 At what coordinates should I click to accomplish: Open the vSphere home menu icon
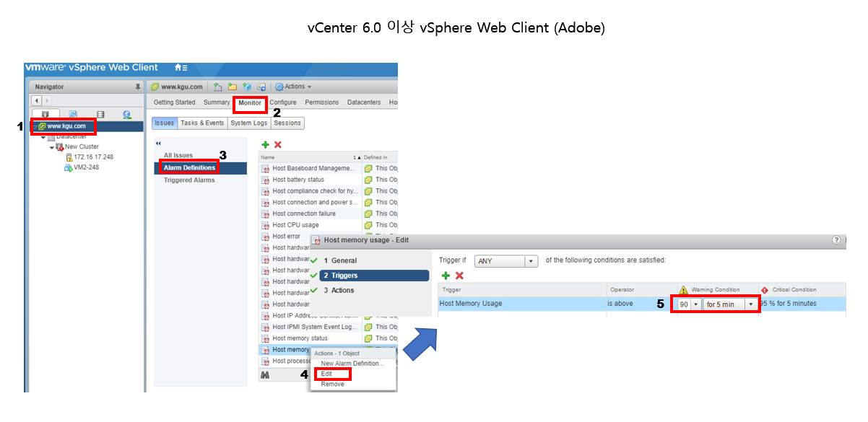(181, 68)
